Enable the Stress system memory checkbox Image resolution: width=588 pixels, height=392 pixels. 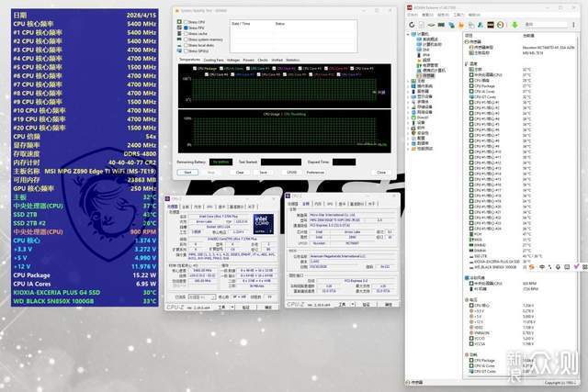(x=186, y=39)
